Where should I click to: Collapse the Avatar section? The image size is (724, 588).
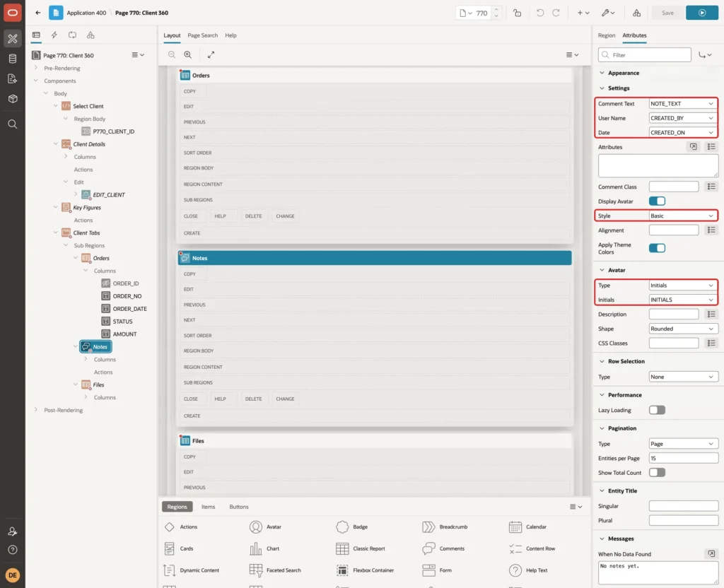point(602,270)
